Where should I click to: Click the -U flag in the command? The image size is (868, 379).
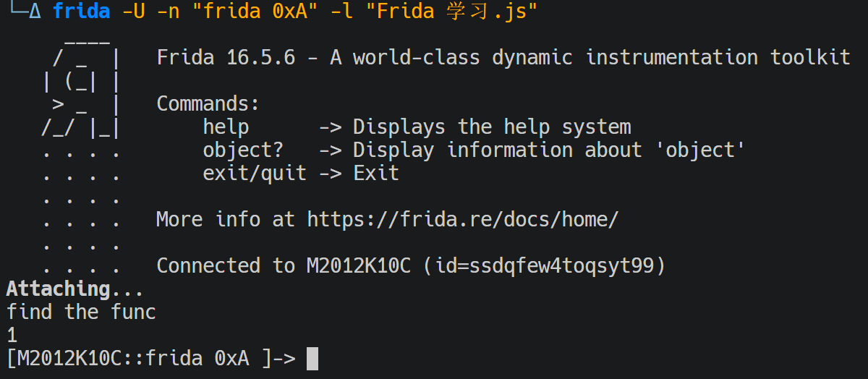(x=133, y=12)
